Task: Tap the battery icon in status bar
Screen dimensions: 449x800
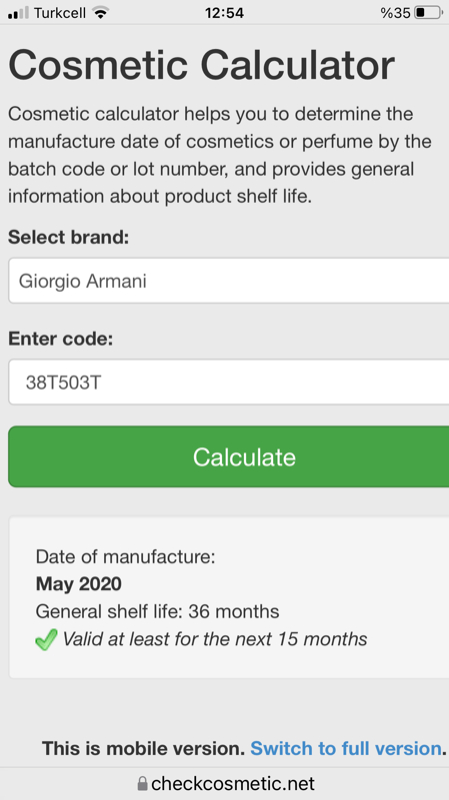Action: pyautogui.click(x=428, y=13)
